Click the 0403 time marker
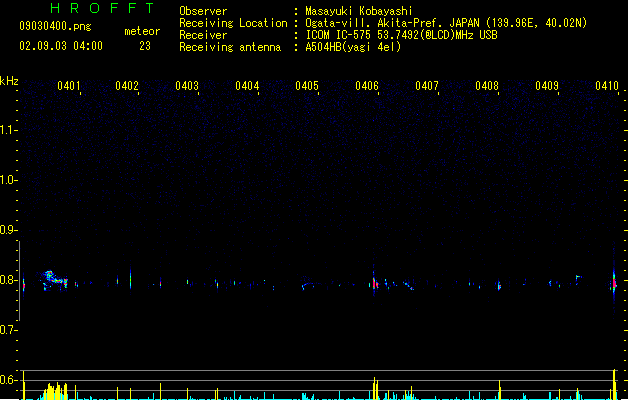 click(x=187, y=86)
